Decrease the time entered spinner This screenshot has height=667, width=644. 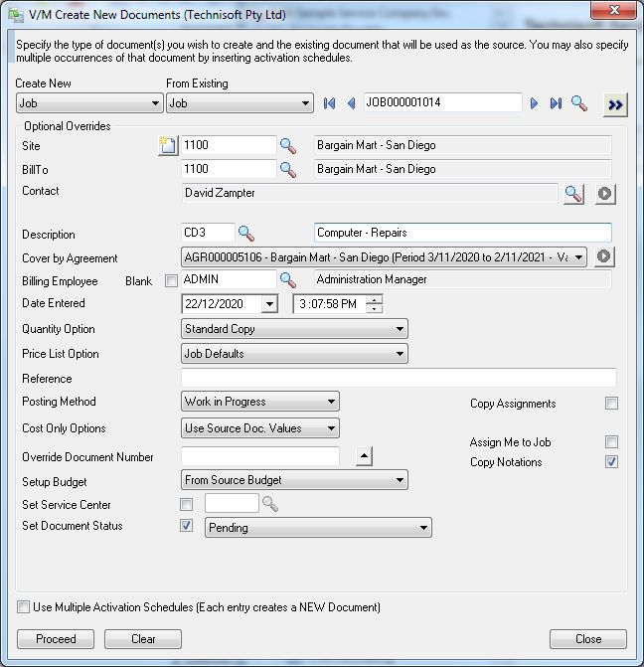pyautogui.click(x=375, y=309)
